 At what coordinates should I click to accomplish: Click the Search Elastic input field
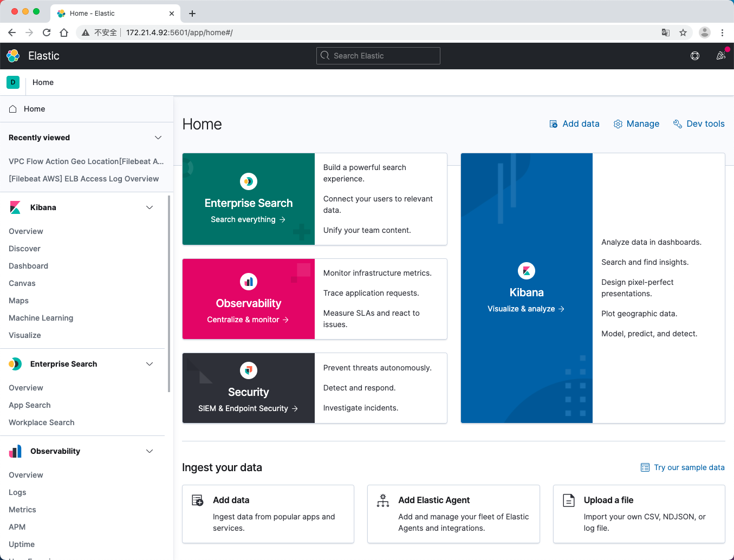(x=378, y=56)
